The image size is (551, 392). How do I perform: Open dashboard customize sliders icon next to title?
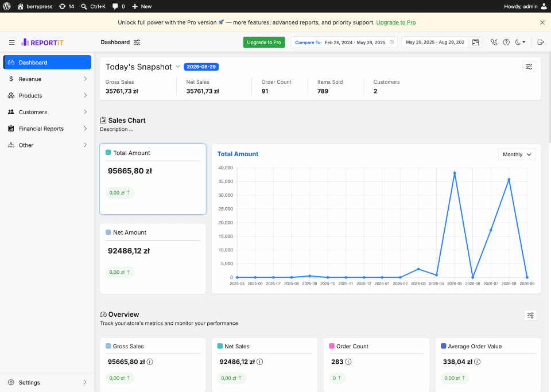pyautogui.click(x=137, y=42)
